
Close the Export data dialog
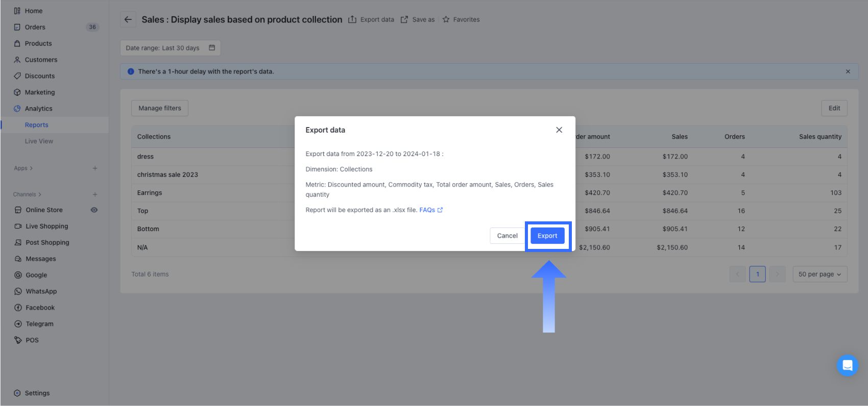pos(559,130)
